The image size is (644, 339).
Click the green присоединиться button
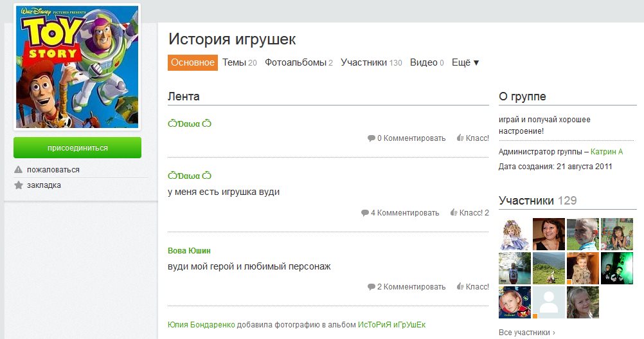(x=77, y=147)
